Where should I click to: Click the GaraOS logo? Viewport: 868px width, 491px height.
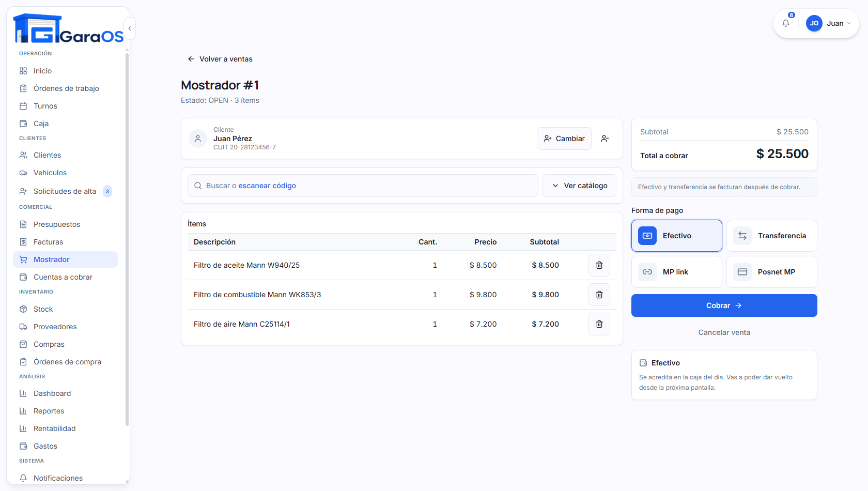point(68,28)
